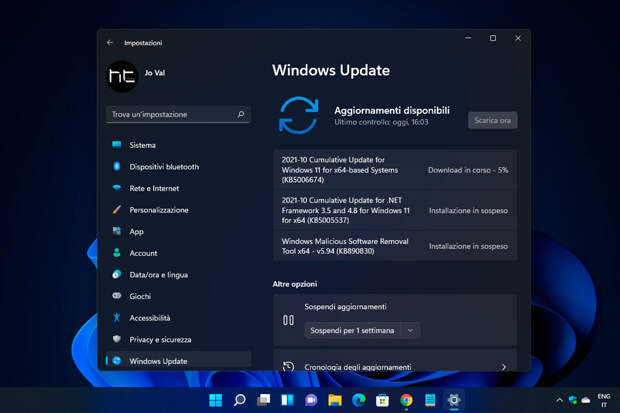Click the magnifier icon in the settings search box

[241, 114]
